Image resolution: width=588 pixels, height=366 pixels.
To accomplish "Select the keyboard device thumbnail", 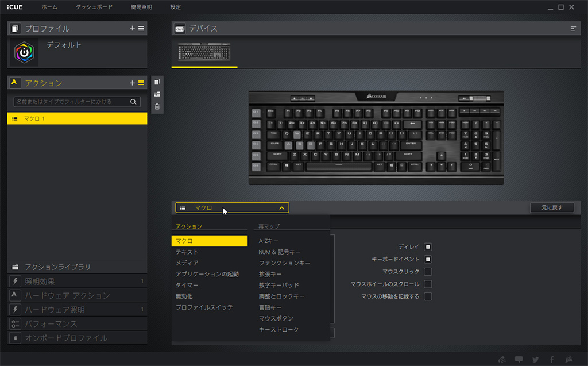I will click(204, 52).
